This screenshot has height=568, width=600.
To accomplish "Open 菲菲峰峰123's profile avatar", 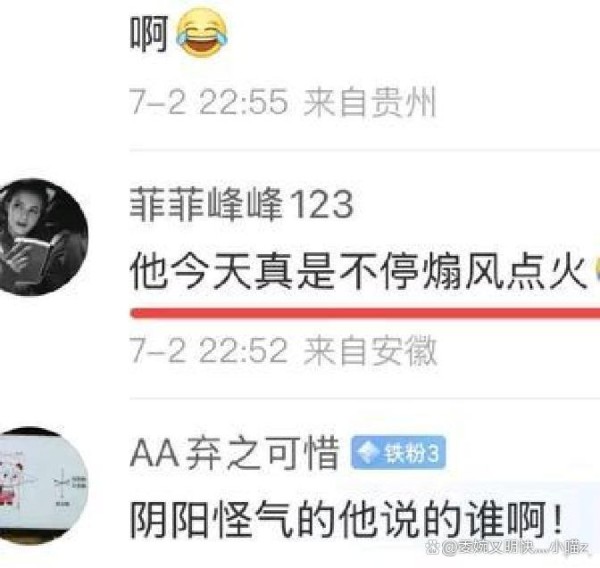I will (x=41, y=237).
